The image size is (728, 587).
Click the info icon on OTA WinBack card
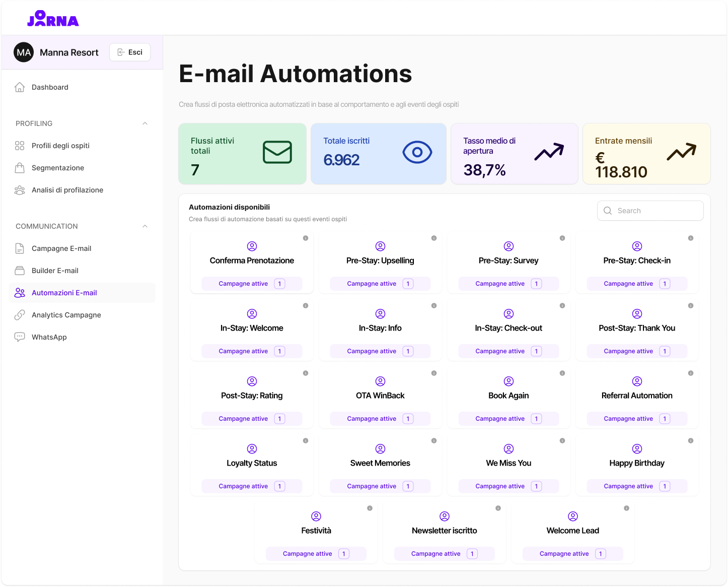tap(434, 373)
